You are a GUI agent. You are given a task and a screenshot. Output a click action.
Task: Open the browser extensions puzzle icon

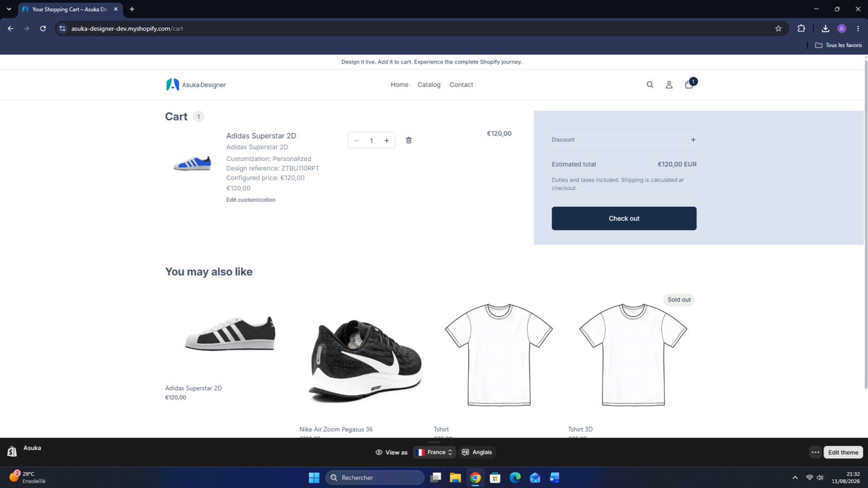pos(801,29)
